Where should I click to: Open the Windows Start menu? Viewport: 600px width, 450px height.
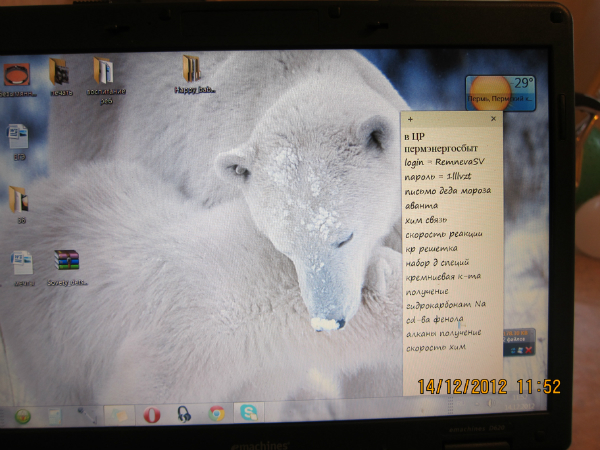click(x=23, y=415)
